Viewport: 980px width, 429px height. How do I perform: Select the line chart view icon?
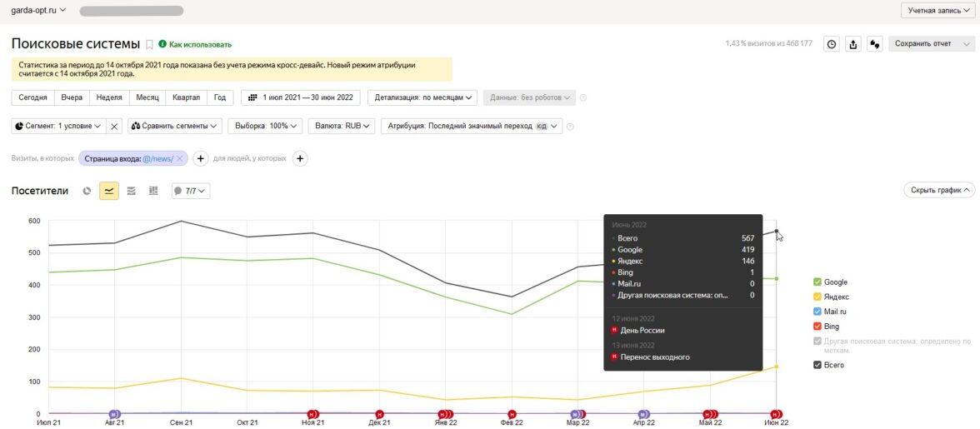[x=109, y=191]
